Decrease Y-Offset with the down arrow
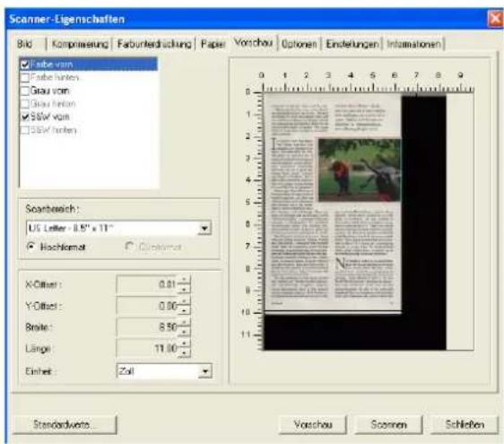 [184, 310]
